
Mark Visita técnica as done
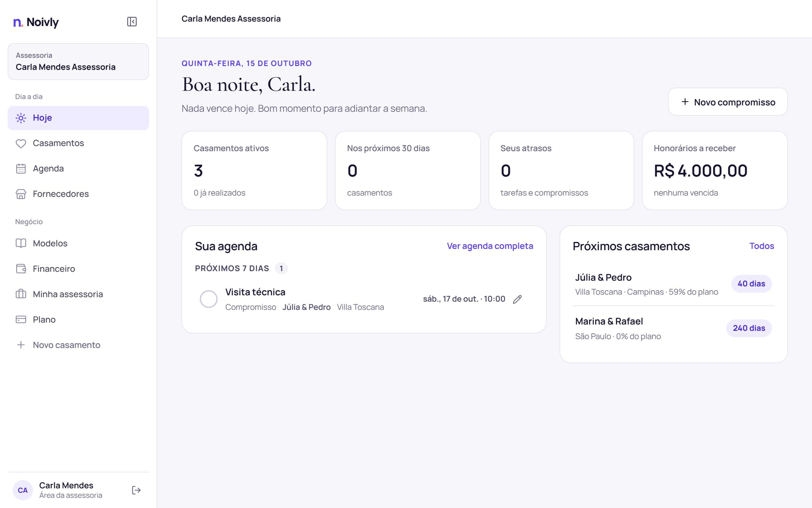coord(208,299)
